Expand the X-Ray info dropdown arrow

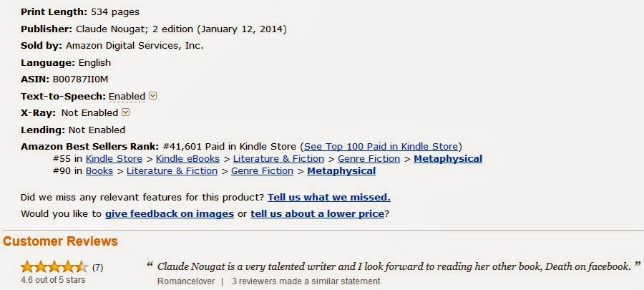click(125, 112)
